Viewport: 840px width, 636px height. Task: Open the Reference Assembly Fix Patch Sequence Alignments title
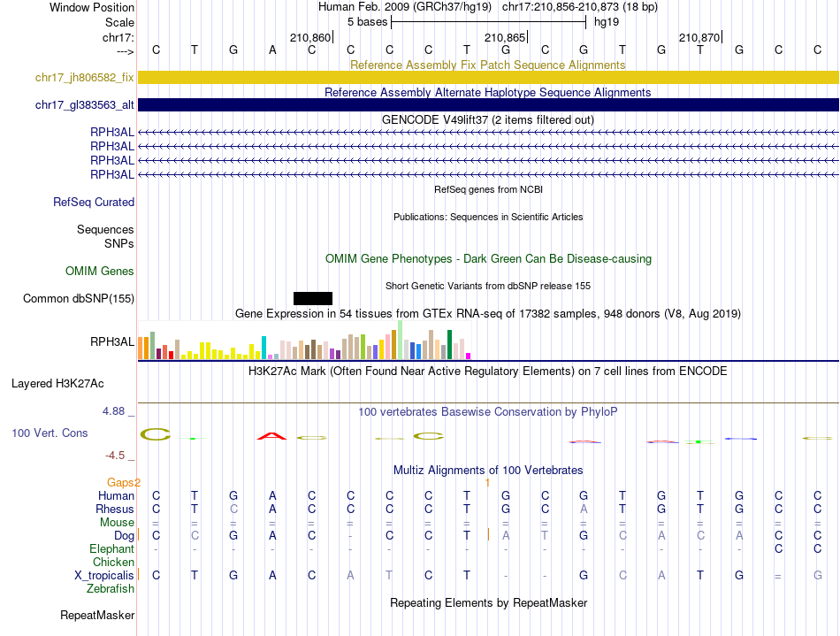click(x=487, y=65)
